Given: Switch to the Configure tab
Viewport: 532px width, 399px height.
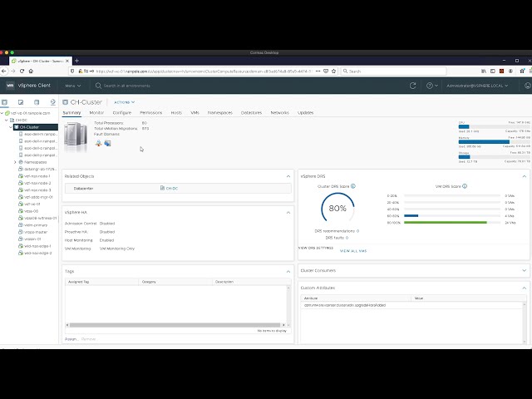Looking at the screenshot, I should click(x=122, y=113).
